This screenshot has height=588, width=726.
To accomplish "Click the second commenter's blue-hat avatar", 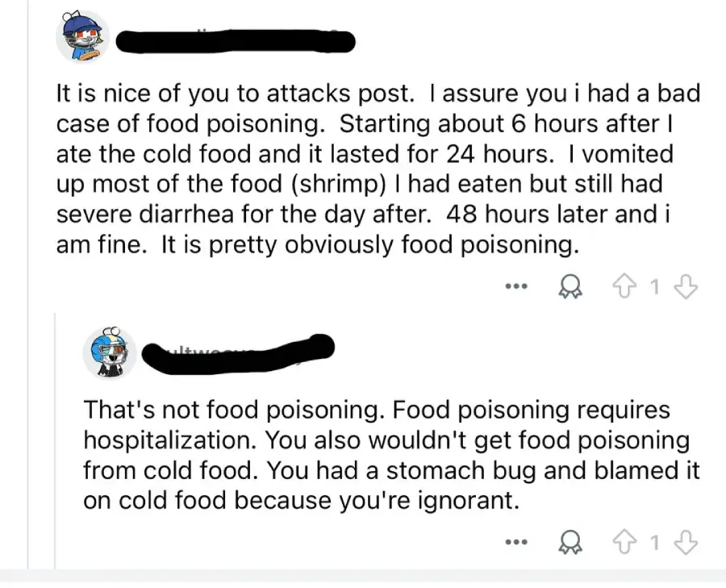I will (109, 352).
